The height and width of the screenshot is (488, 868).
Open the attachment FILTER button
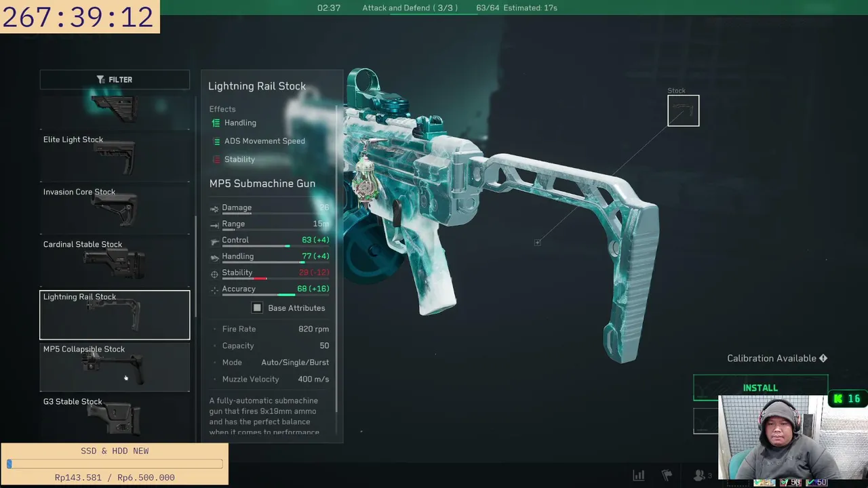(115, 79)
